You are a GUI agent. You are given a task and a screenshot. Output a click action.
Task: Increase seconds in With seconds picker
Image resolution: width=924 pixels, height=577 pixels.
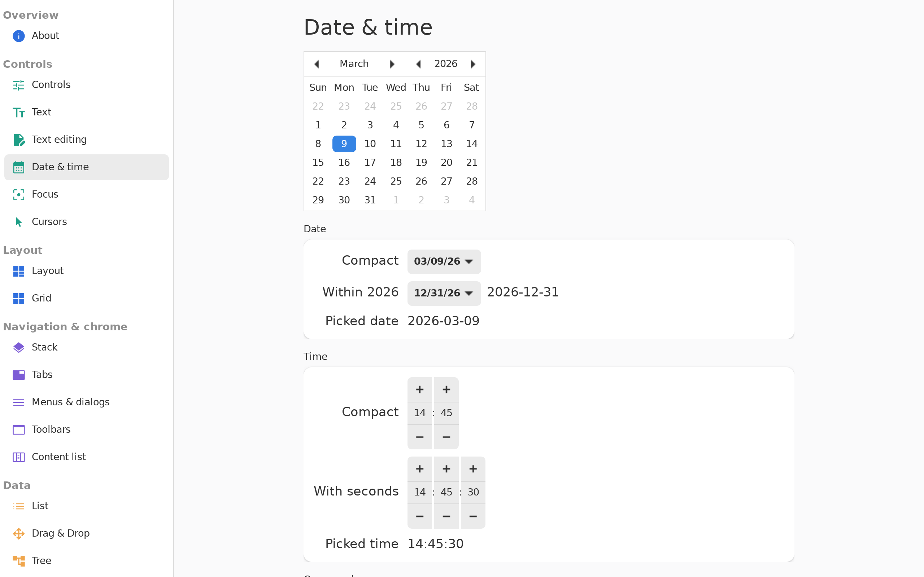click(473, 468)
